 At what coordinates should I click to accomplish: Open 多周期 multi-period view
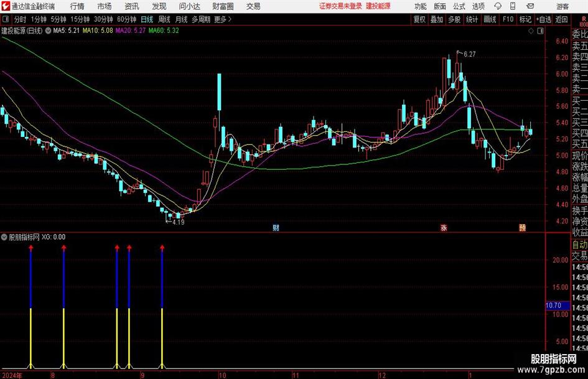(x=201, y=19)
